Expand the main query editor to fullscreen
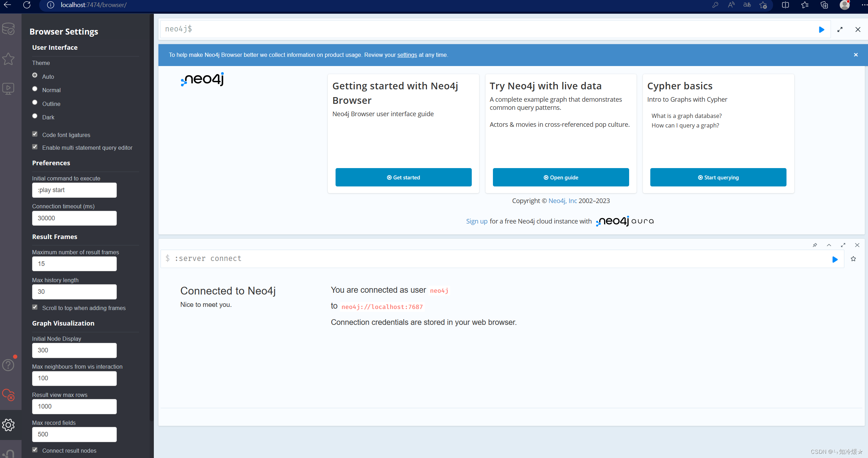This screenshot has width=868, height=458. click(840, 30)
